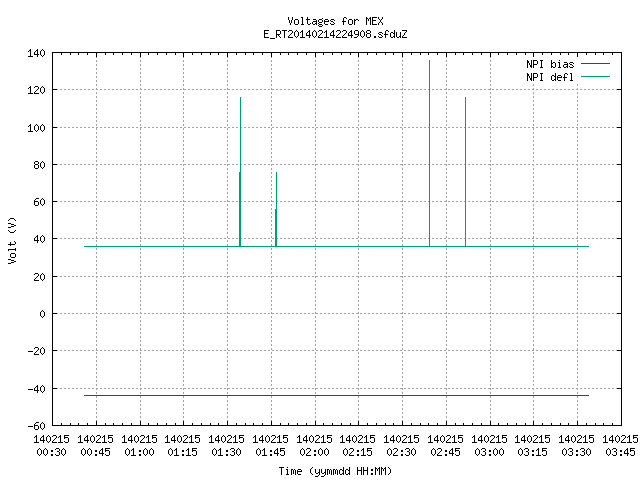Viewport: 640px width, 480px height.
Task: Click the y-axis tick label -40
Action: pyautogui.click(x=36, y=389)
